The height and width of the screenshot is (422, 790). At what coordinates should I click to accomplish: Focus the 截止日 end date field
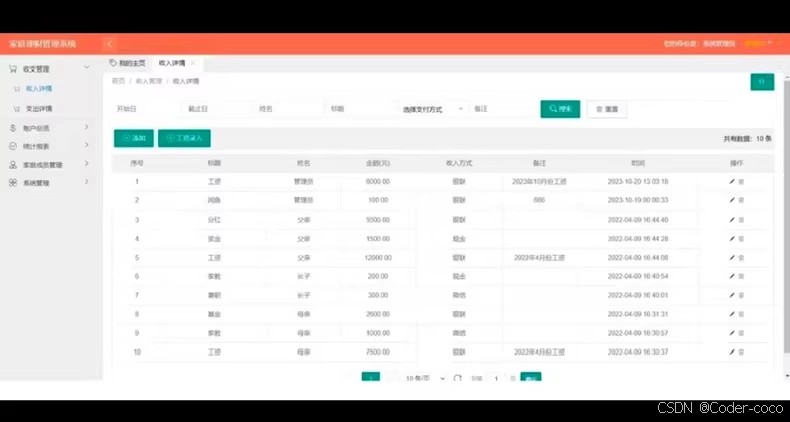pyautogui.click(x=216, y=109)
